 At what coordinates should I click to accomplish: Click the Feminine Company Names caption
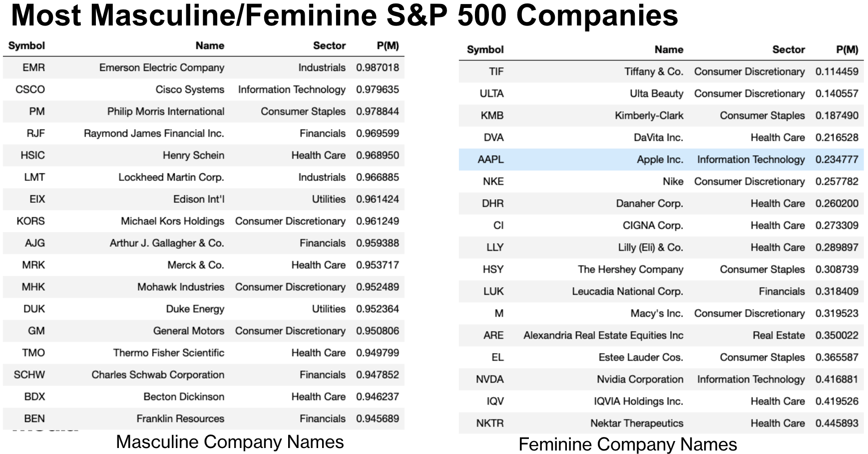[x=628, y=445]
